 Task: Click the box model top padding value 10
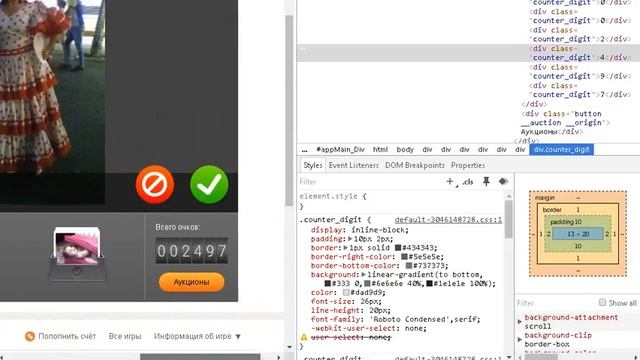pyautogui.click(x=578, y=222)
